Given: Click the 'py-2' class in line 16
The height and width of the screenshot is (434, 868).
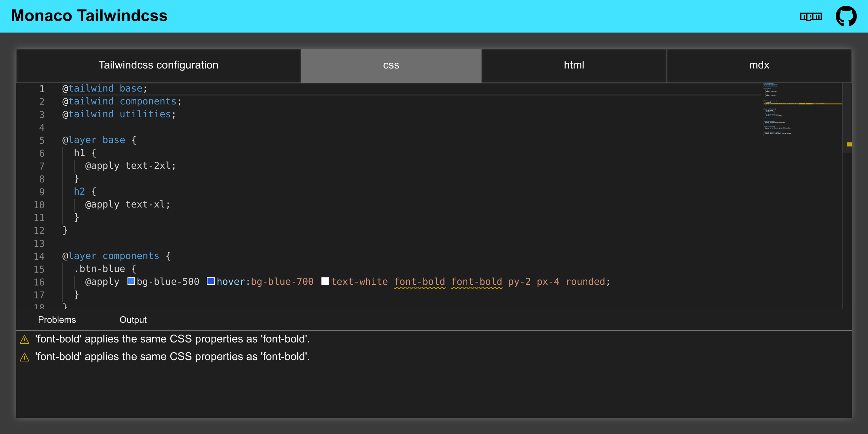Looking at the screenshot, I should (519, 282).
